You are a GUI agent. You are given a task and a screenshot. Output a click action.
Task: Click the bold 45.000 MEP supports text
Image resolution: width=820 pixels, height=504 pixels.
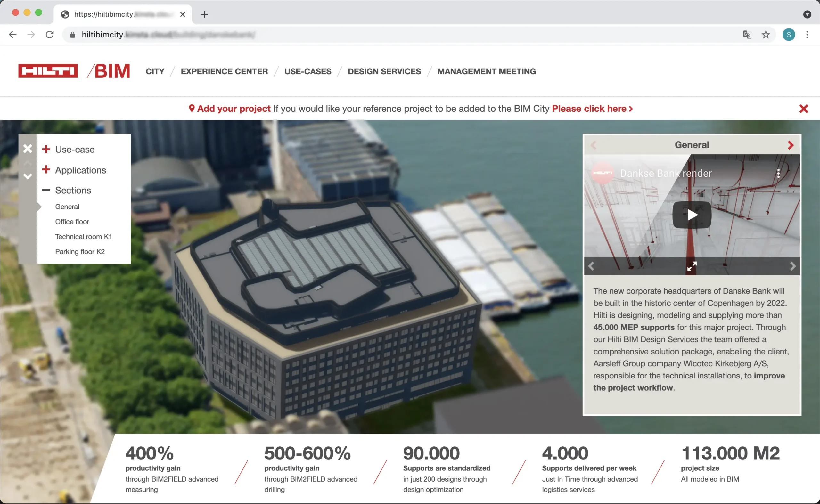click(634, 327)
